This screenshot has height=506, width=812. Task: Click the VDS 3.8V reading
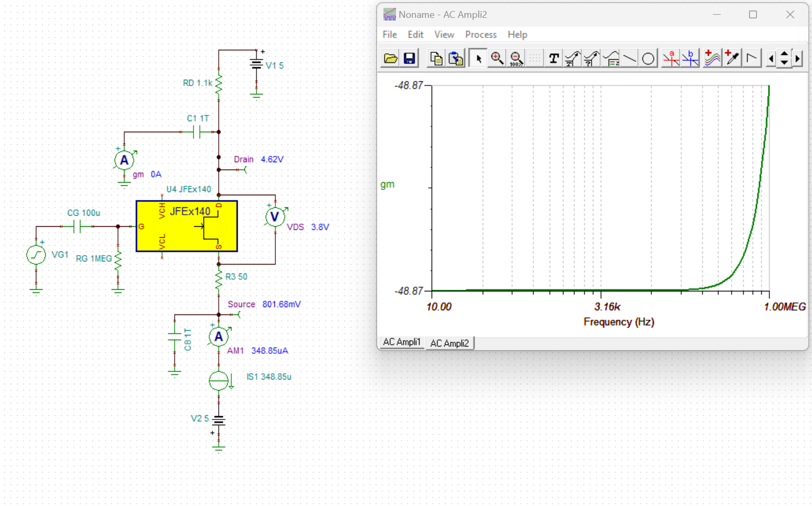pos(308,227)
